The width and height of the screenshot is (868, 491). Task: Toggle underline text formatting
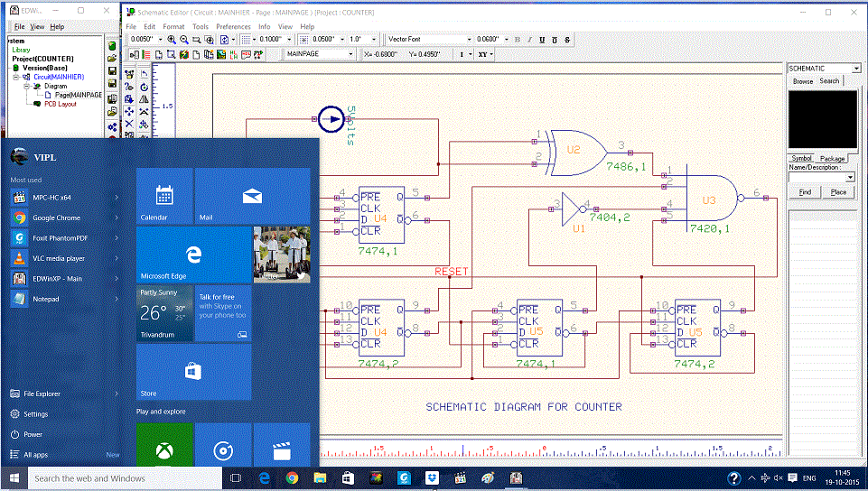click(542, 40)
